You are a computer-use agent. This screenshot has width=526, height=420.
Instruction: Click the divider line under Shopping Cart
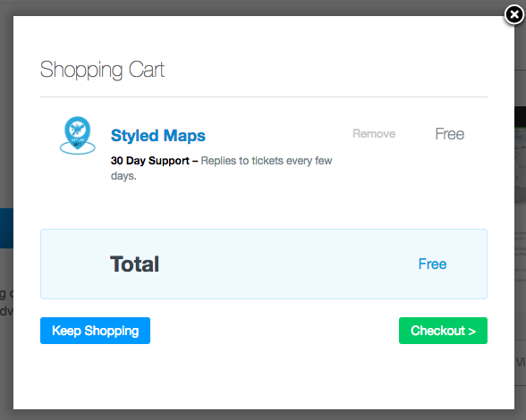[x=264, y=97]
